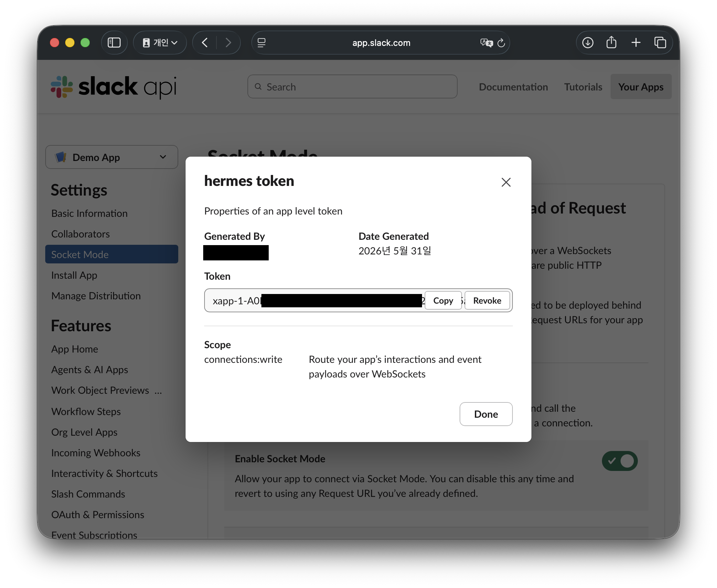This screenshot has height=588, width=717.
Task: Open Install App page
Action: click(74, 275)
